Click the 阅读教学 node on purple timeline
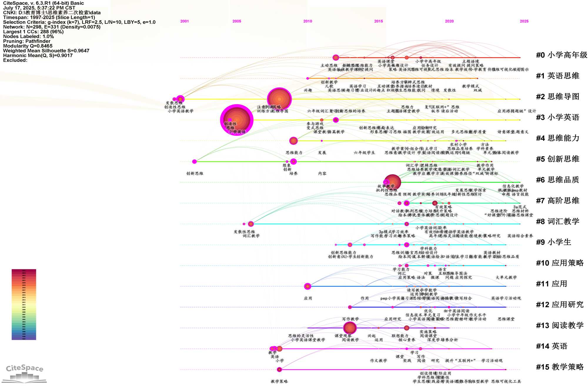Image resolution: width=588 pixels, height=387 pixels. click(x=350, y=328)
